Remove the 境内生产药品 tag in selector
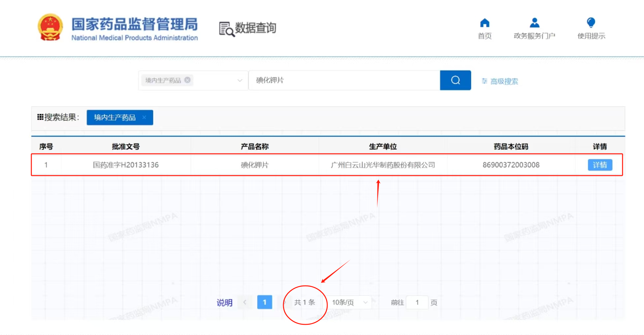Viewport: 644px width, 335px height. [x=187, y=80]
